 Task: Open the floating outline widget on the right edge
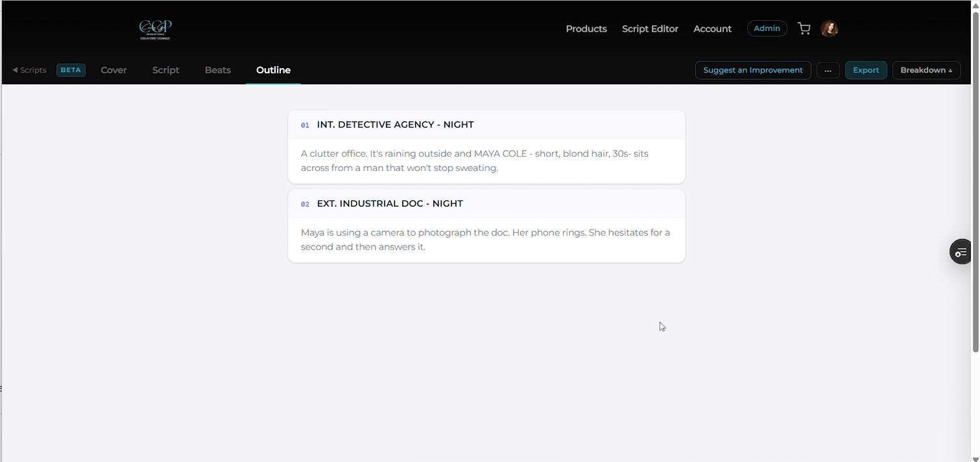tap(961, 251)
